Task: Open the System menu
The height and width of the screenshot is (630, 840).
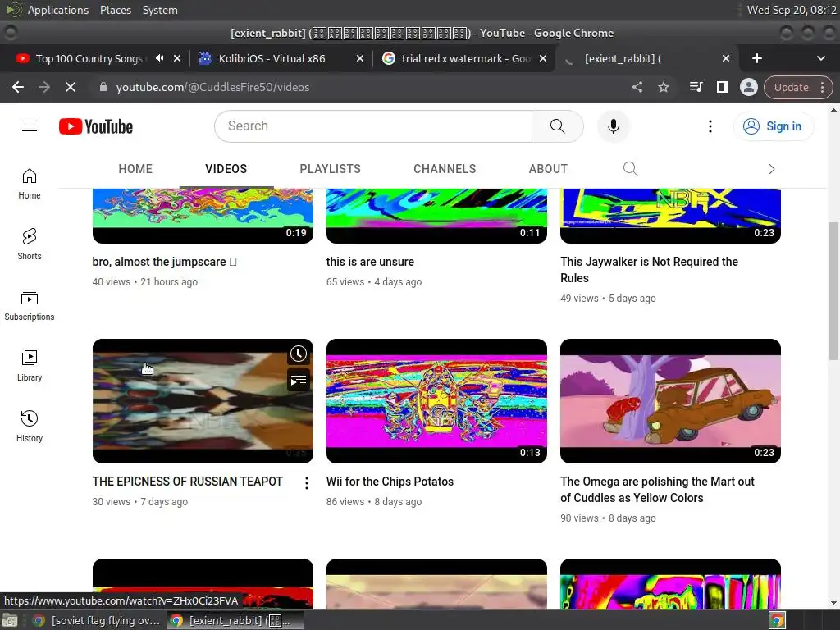Action: click(x=160, y=10)
